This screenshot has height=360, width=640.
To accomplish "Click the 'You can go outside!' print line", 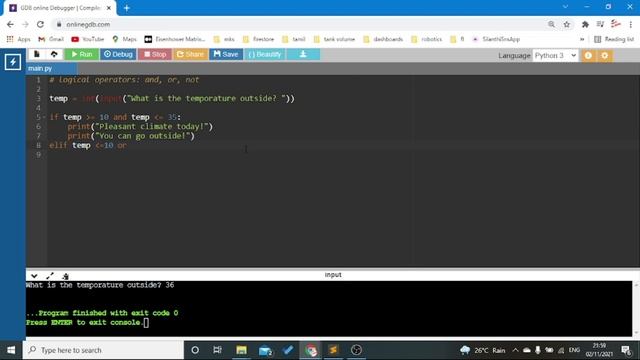I will click(x=131, y=136).
